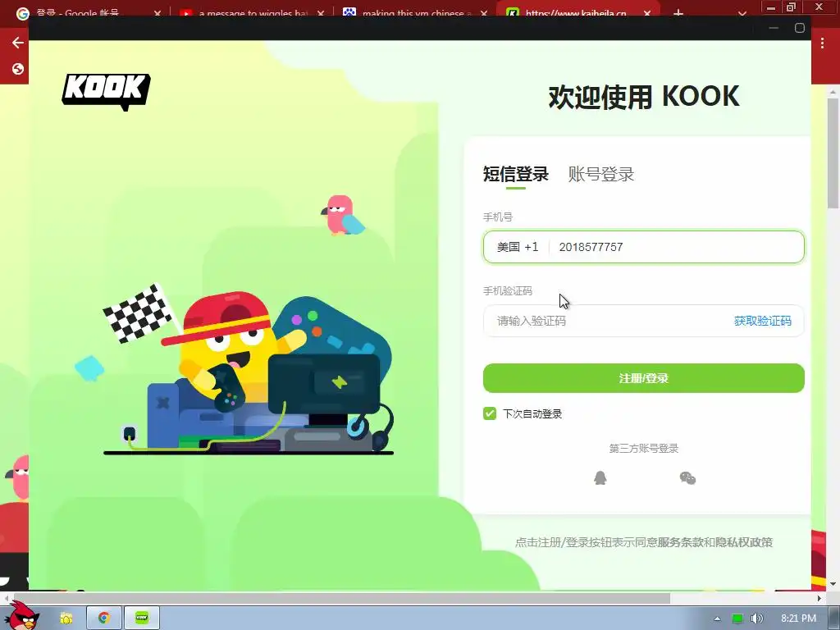Open the volume speaker tray icon
Image resolution: width=840 pixels, height=630 pixels.
click(756, 619)
